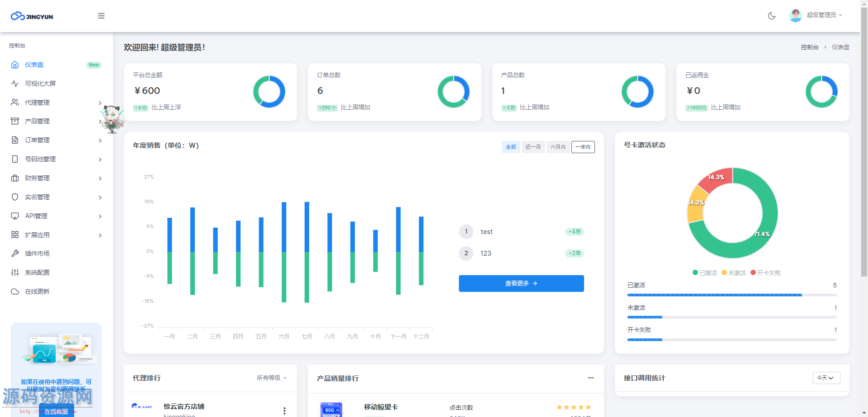Click the 插件市场 wrench icon

point(15,253)
